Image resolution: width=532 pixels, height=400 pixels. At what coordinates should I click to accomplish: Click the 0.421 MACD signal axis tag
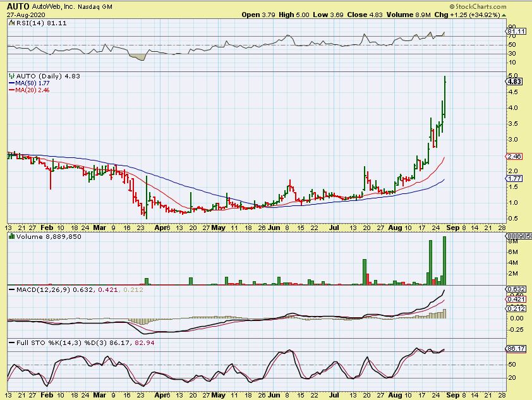[x=516, y=300]
